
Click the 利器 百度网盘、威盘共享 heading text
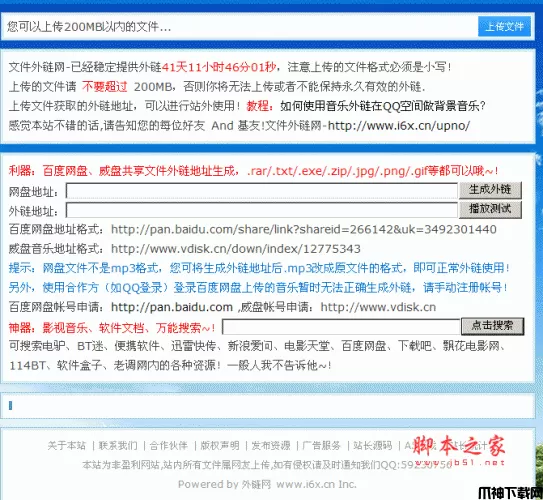point(253,171)
